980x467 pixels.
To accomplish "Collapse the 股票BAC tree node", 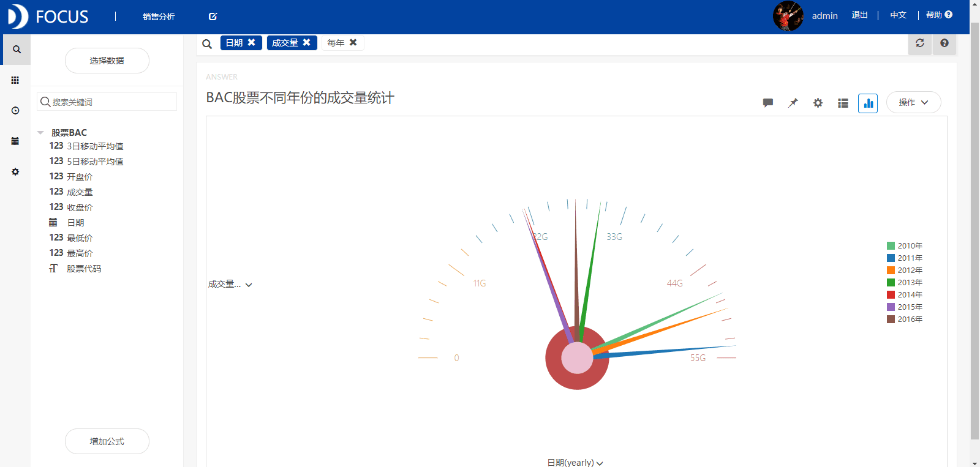I will pyautogui.click(x=40, y=133).
